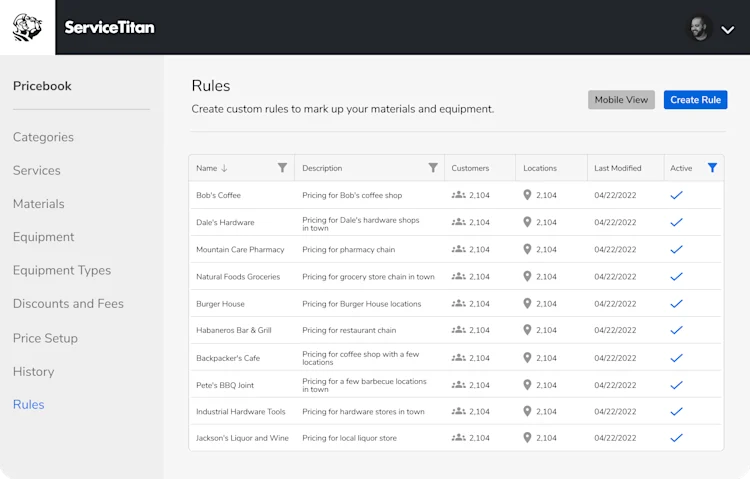Toggle Active checkmark for Pete's BBQ Joint

[x=676, y=385]
